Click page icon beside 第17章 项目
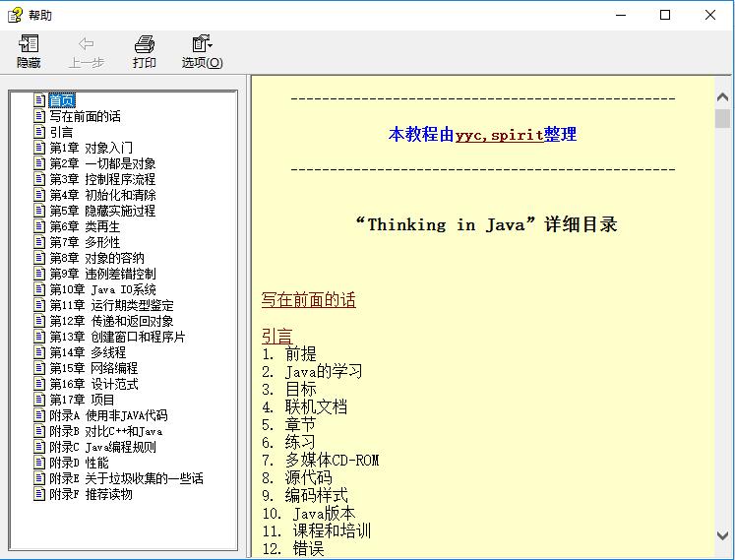The height and width of the screenshot is (560, 735). (39, 400)
